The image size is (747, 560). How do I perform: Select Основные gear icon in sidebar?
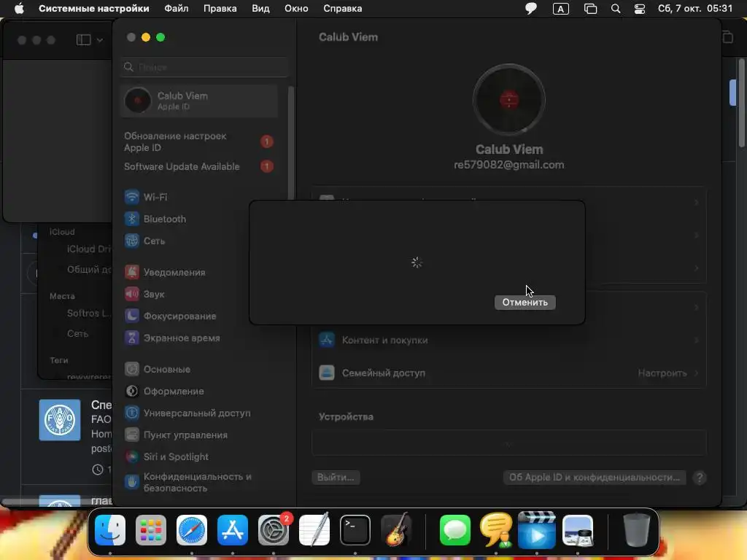[x=132, y=369]
